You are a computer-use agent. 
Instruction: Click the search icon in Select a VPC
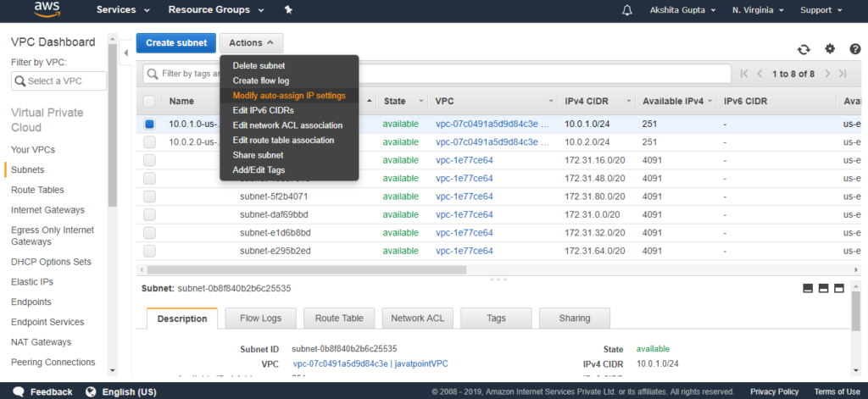coord(20,80)
